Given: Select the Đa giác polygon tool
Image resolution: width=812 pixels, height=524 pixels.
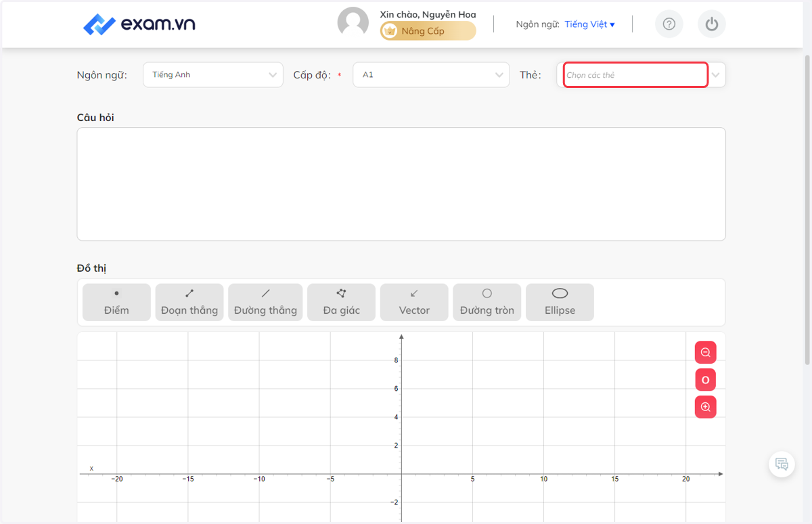Looking at the screenshot, I should (x=341, y=302).
